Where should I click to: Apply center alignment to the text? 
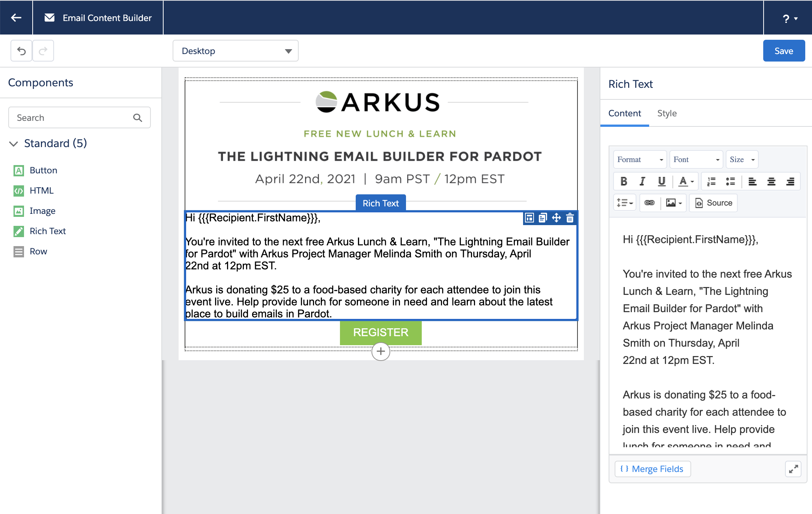[772, 181]
